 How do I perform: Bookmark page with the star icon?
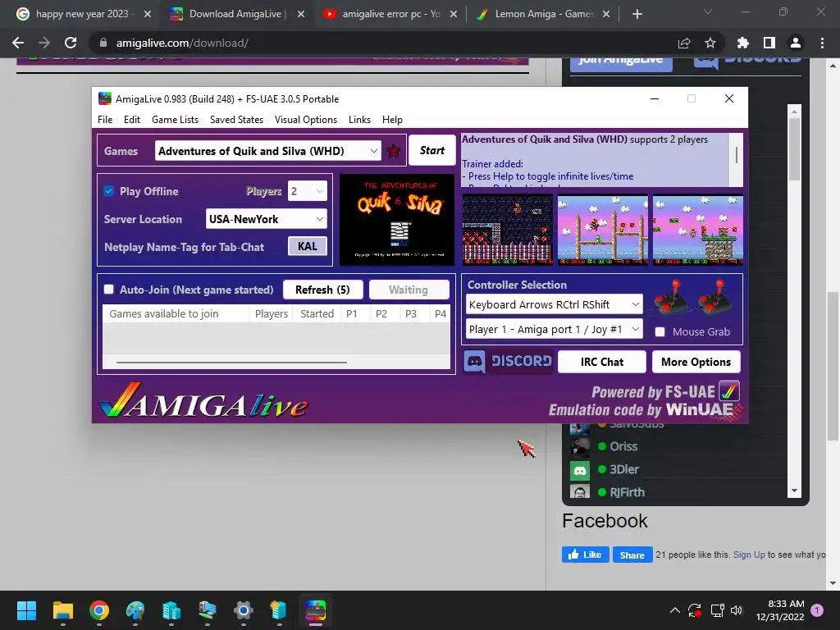[x=710, y=43]
